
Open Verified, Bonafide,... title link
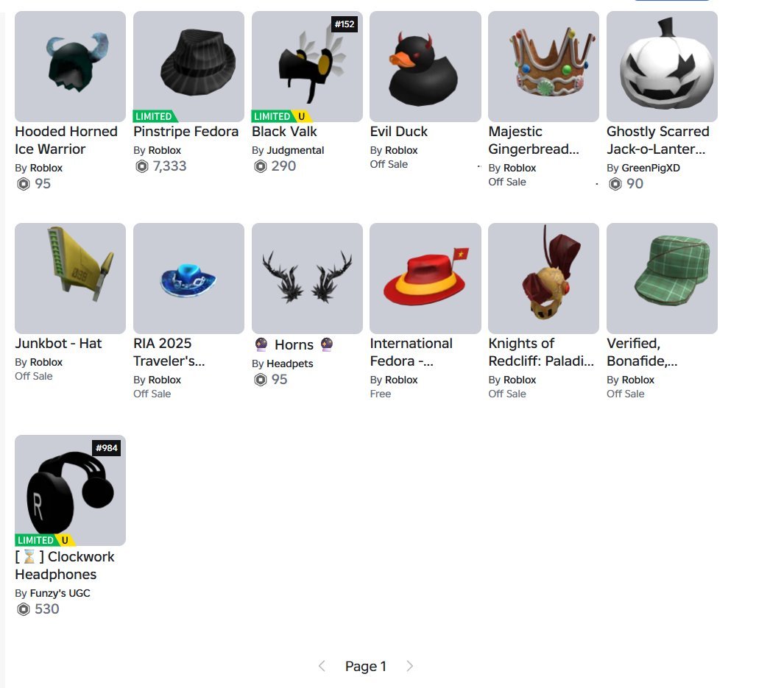pos(642,352)
